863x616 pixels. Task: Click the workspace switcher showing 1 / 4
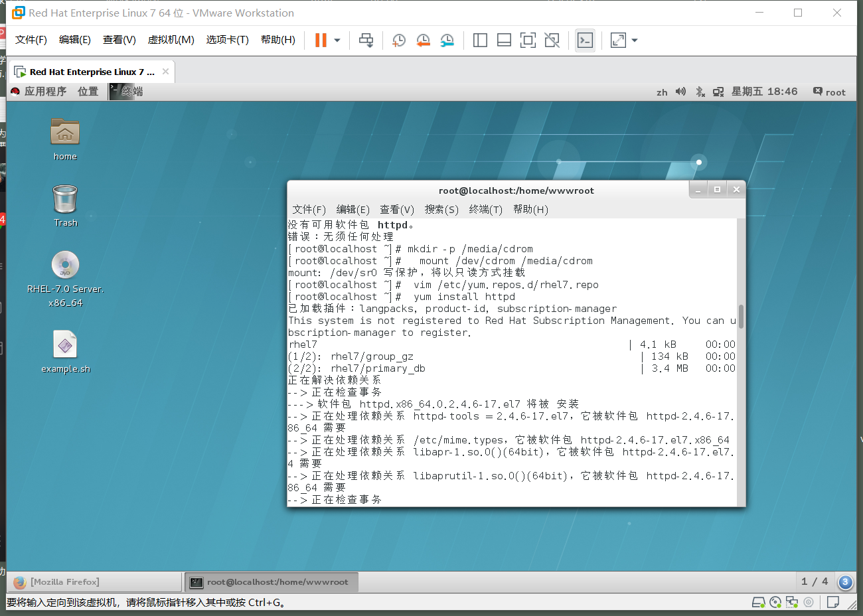(815, 581)
